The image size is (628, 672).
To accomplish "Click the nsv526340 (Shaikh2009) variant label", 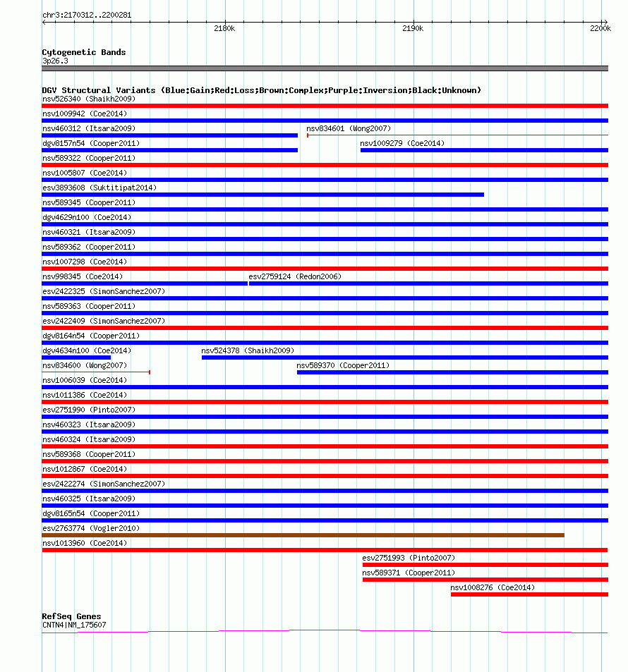I will (x=89, y=99).
